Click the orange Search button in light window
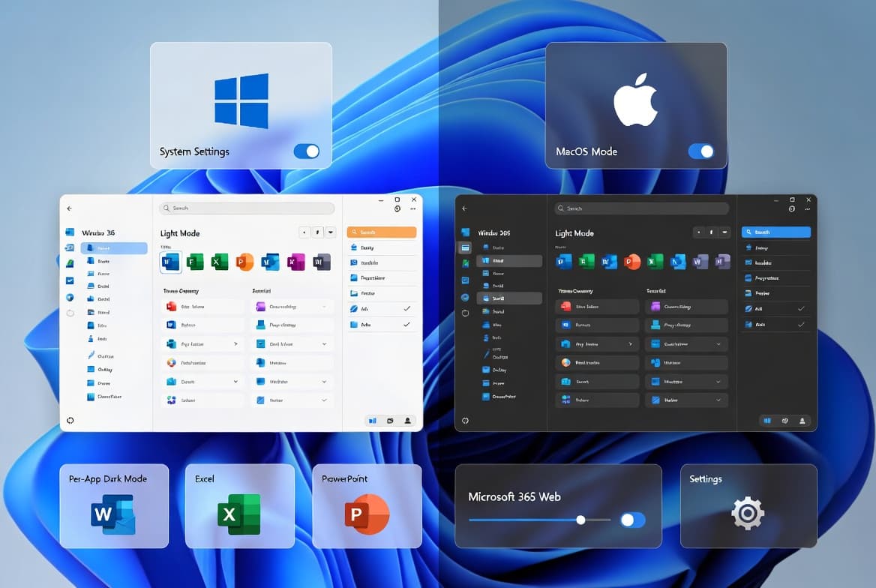Screen dimensions: 876x588 click(382, 232)
